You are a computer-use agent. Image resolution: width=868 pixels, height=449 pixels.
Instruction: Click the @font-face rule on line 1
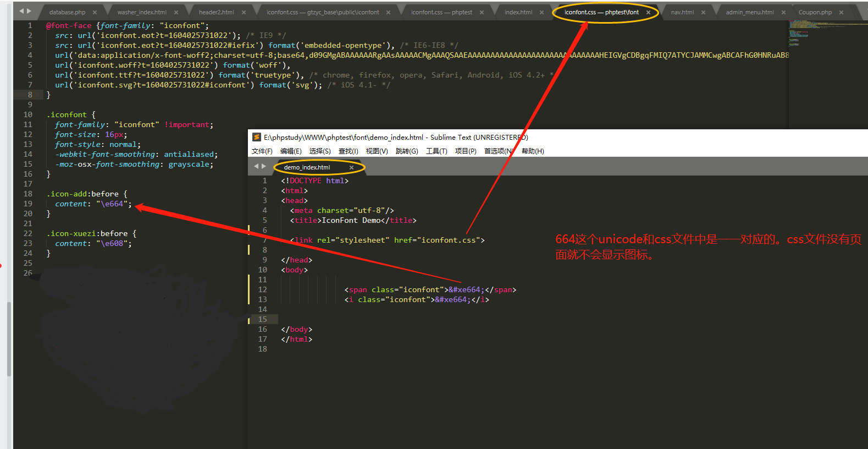(x=128, y=25)
